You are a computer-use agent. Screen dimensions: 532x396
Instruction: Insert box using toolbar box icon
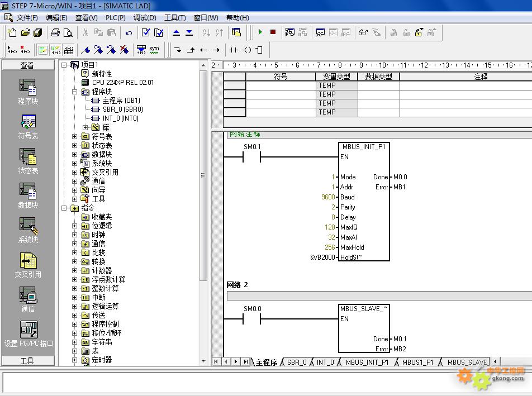click(x=259, y=50)
